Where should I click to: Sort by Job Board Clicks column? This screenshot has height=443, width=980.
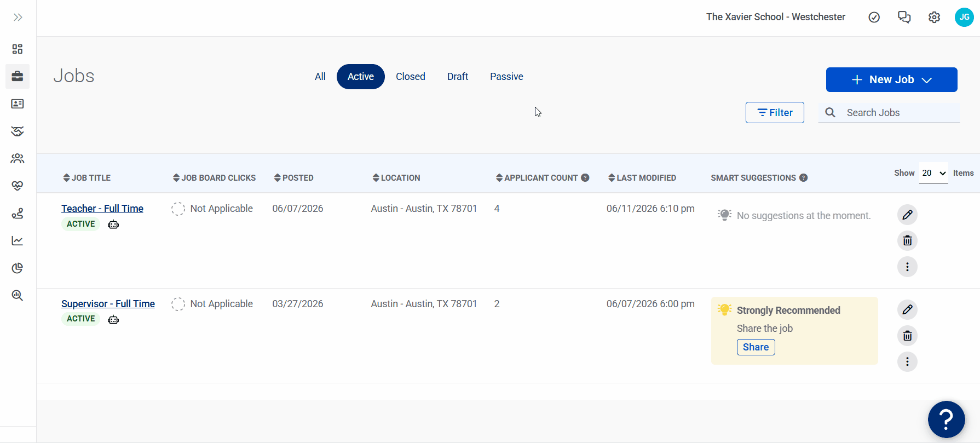pyautogui.click(x=214, y=178)
